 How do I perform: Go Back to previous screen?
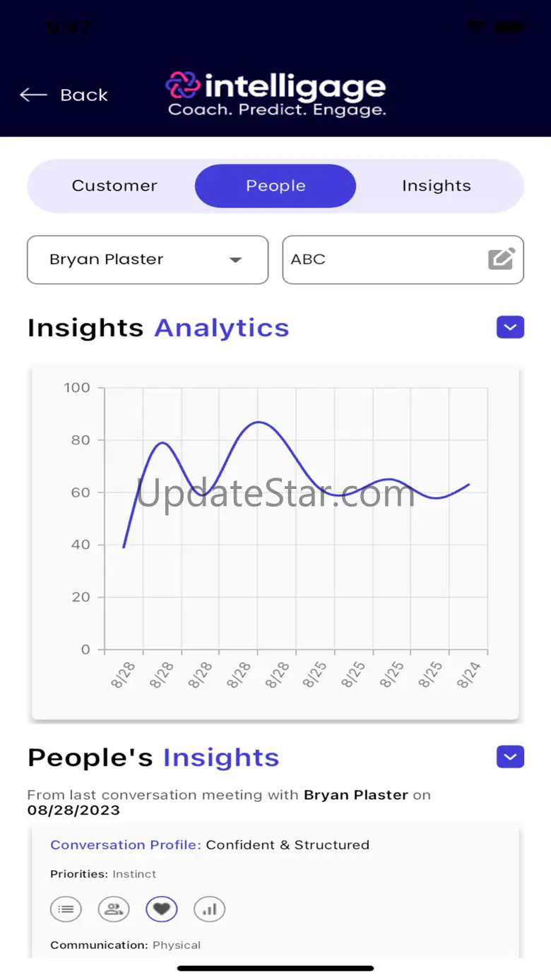[64, 95]
